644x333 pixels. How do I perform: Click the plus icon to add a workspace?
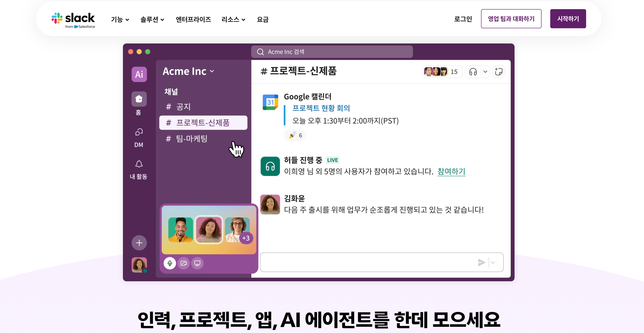click(139, 243)
